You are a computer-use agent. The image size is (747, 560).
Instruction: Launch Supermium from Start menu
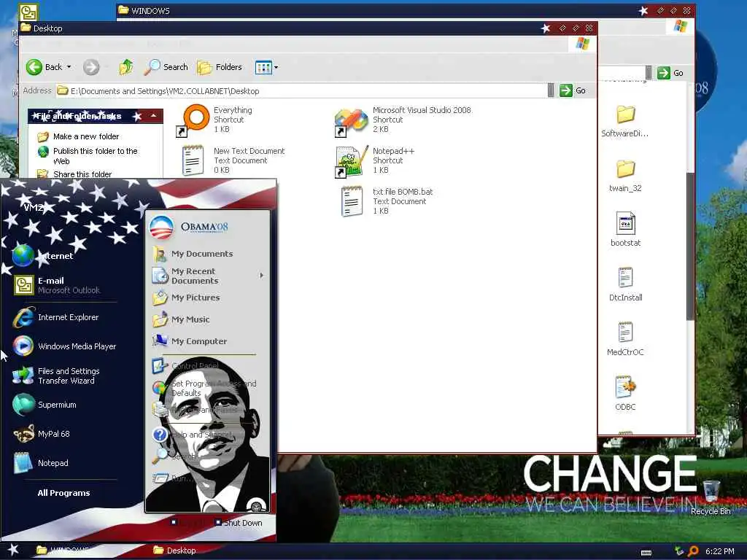44,405
